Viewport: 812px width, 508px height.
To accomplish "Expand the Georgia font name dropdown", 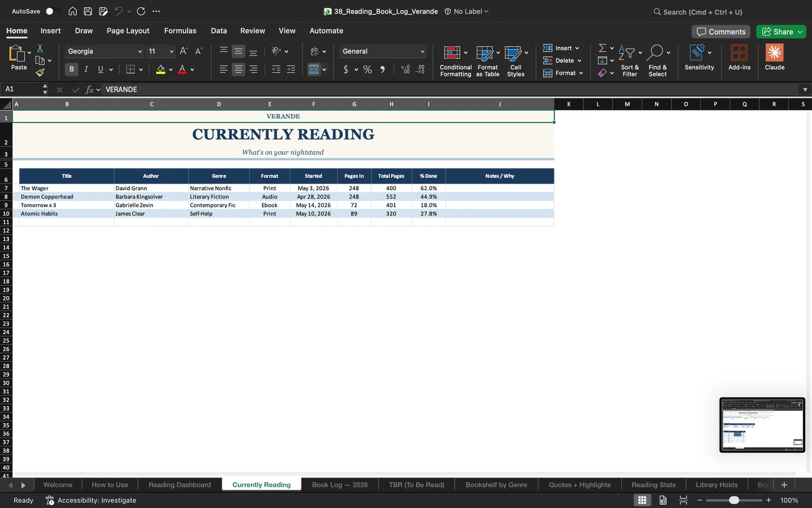I will click(140, 51).
